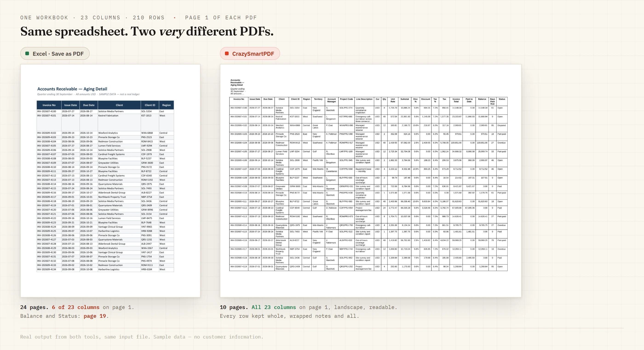This screenshot has width=644, height=350.
Task: Select INV-202609-4134 Harborline Logistics row
Action: click(x=105, y=270)
